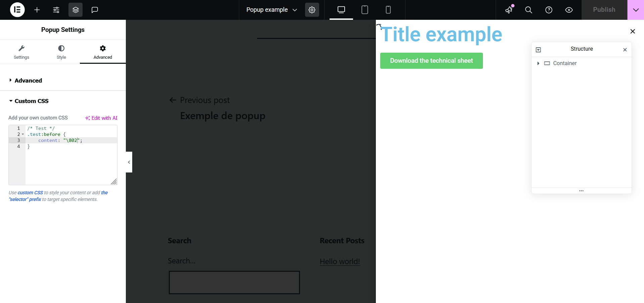Close the Structure panel
Viewport: 644px width, 303px height.
click(625, 50)
